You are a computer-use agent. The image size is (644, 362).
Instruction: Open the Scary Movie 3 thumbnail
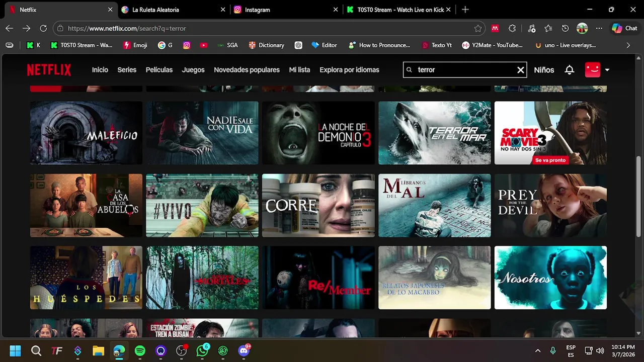point(550,133)
